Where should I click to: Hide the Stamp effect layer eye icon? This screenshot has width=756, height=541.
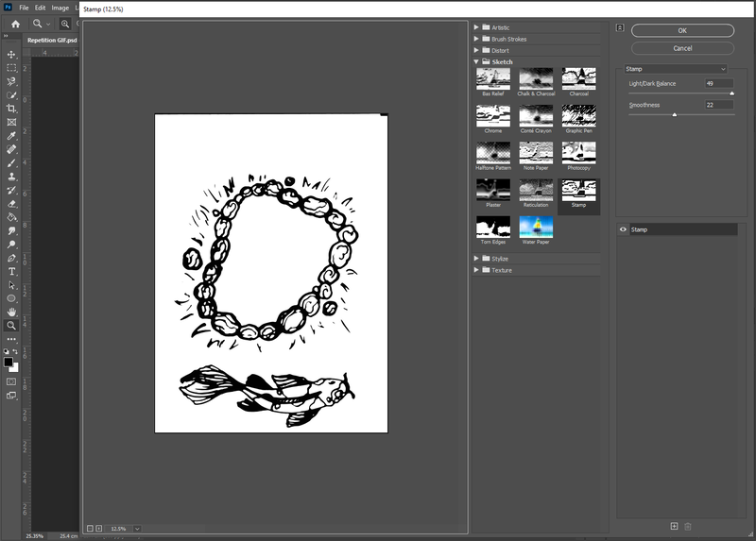[623, 229]
